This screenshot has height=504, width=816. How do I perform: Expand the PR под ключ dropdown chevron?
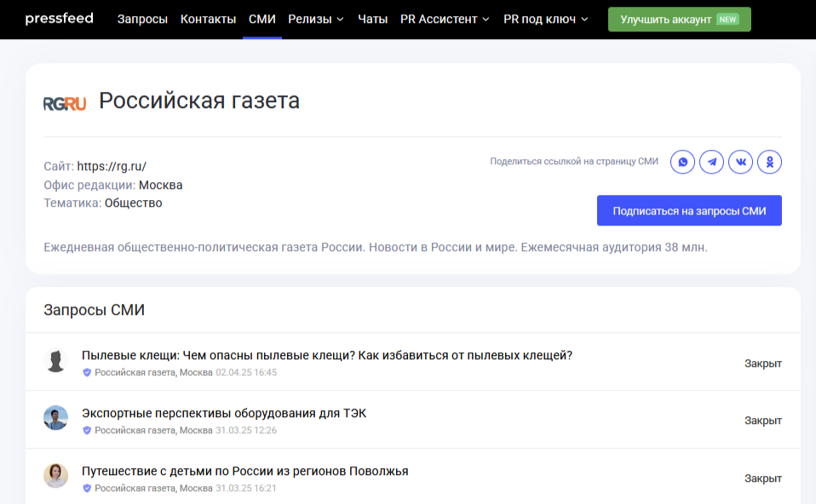[584, 20]
